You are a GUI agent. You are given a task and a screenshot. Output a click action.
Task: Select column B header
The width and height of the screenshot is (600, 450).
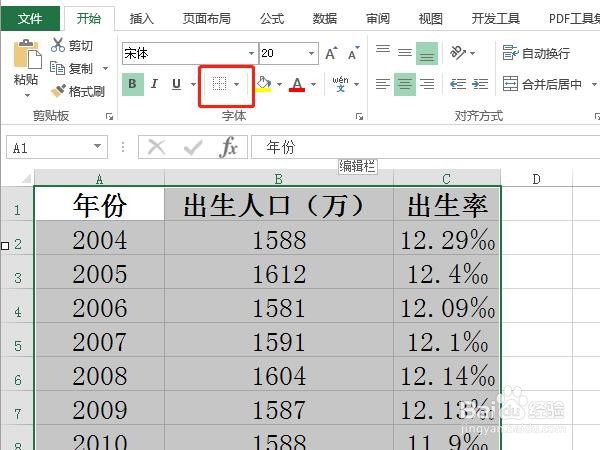pos(279,179)
